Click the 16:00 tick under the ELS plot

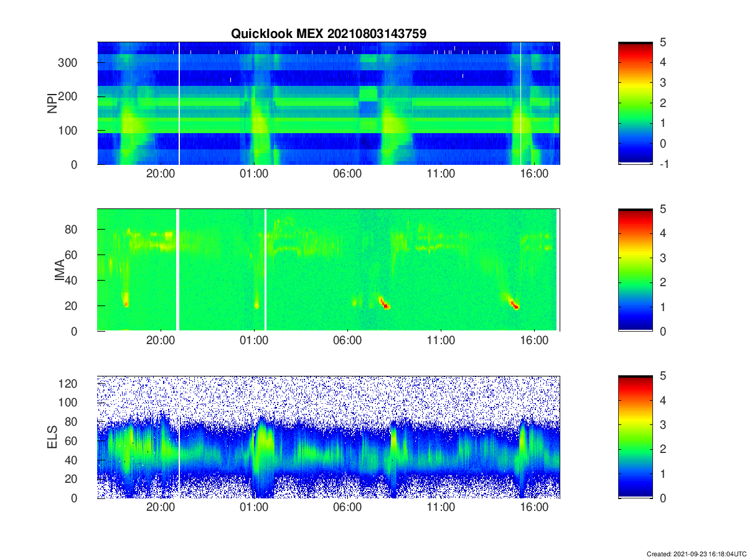(534, 508)
